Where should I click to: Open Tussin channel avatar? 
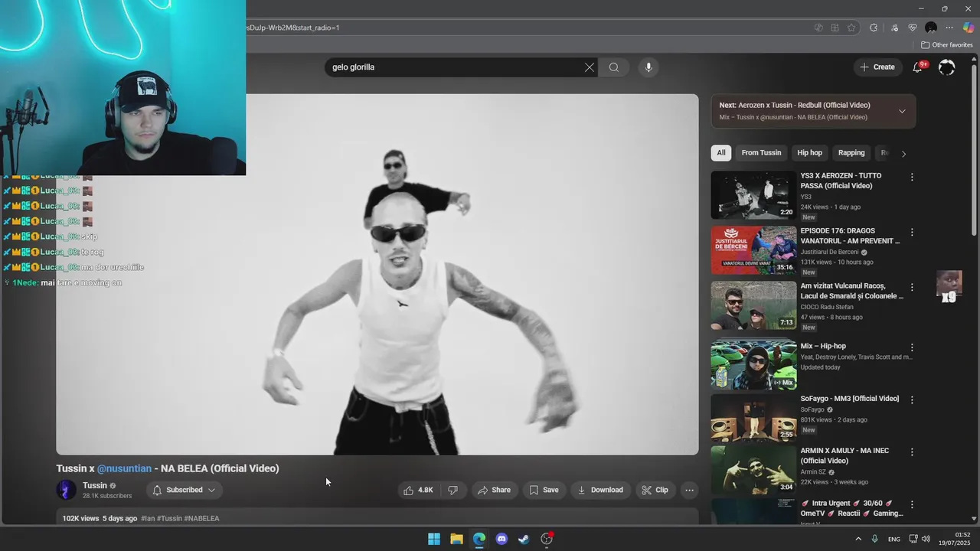[67, 490]
